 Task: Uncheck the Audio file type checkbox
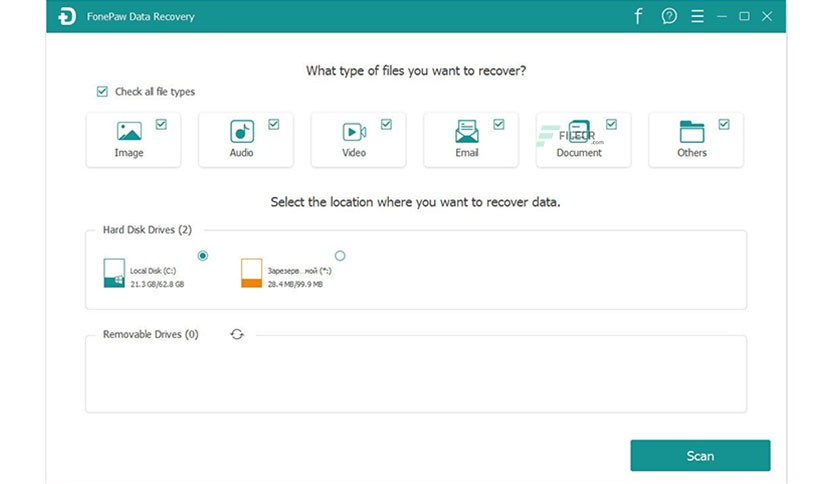coord(274,124)
